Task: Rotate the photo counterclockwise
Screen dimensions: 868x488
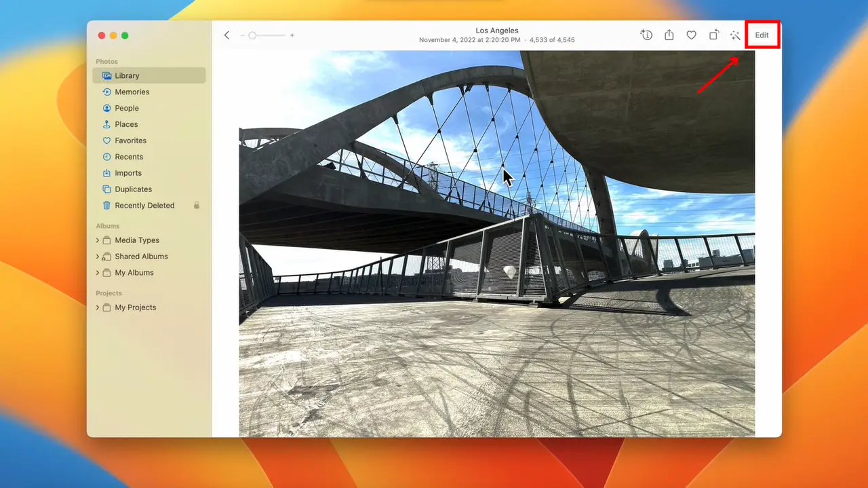Action: 713,35
